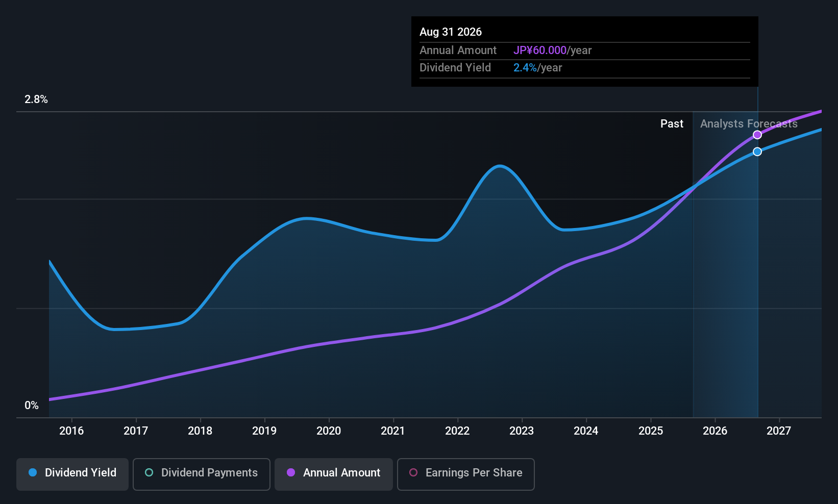Toggle the Annual Amount legend button
838x504 pixels.
(x=334, y=473)
